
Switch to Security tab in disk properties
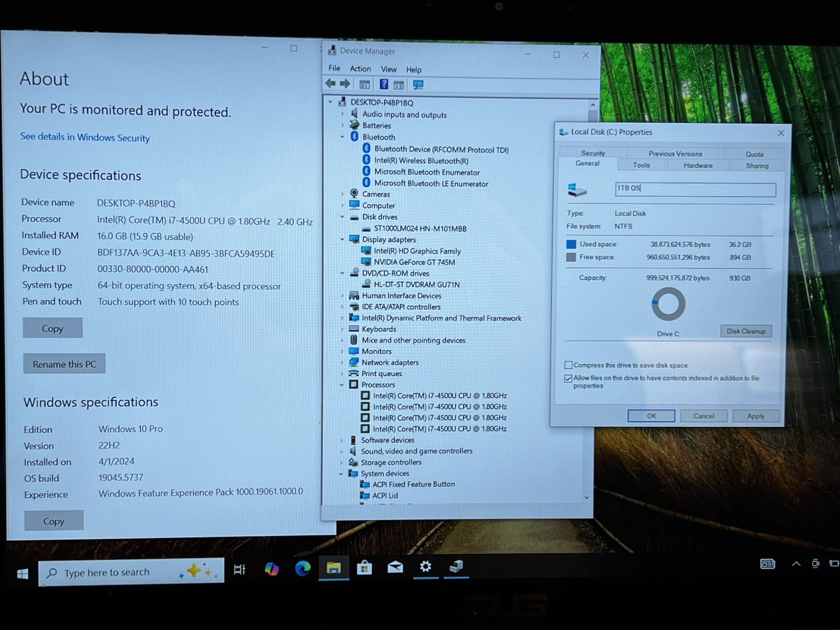(x=593, y=153)
